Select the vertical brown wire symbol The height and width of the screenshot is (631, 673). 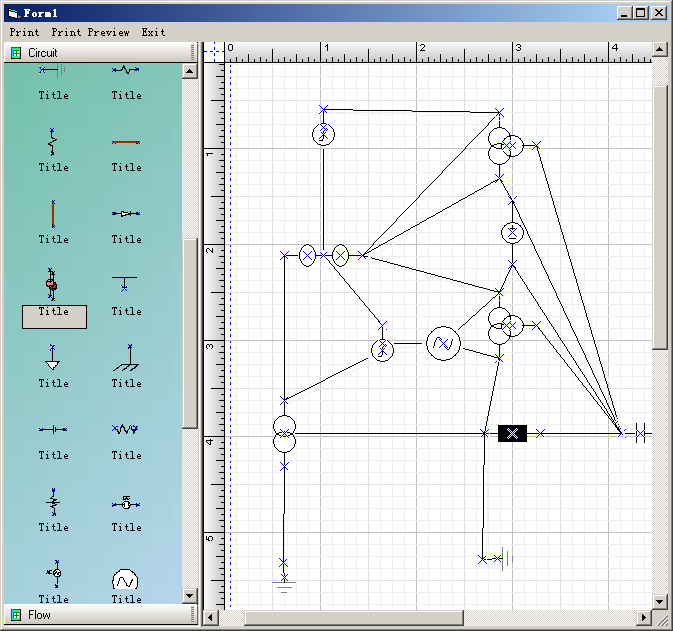pos(53,213)
